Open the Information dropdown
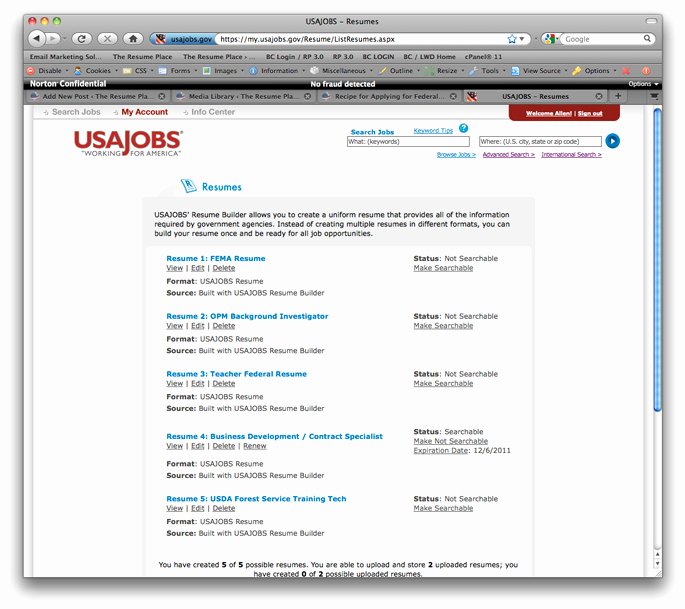The height and width of the screenshot is (609, 685). point(277,70)
